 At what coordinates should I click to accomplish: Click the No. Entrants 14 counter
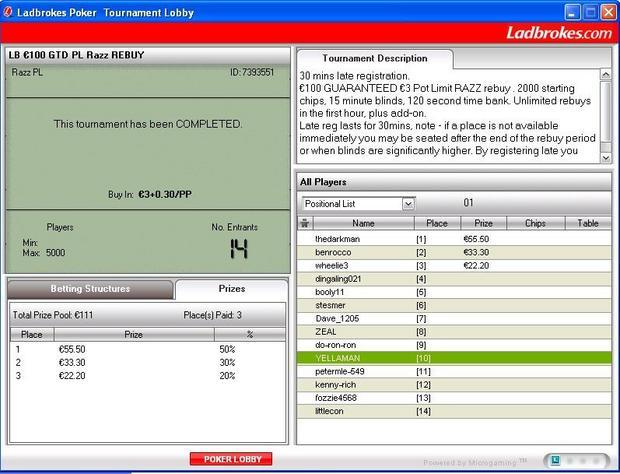[x=239, y=249]
